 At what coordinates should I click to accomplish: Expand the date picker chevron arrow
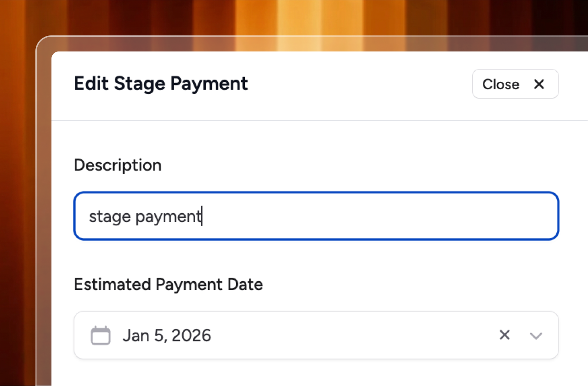tap(536, 336)
